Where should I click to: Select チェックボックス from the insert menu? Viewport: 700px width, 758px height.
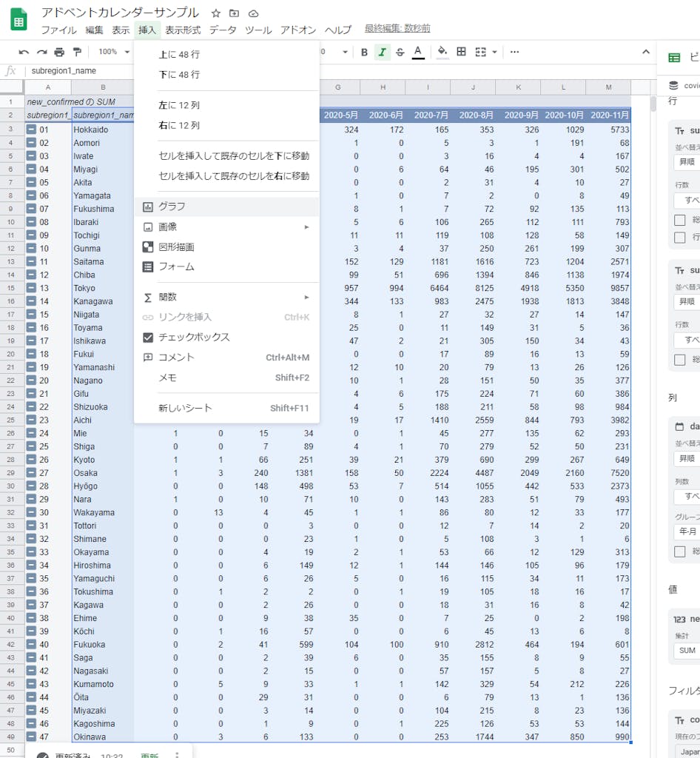(x=226, y=338)
